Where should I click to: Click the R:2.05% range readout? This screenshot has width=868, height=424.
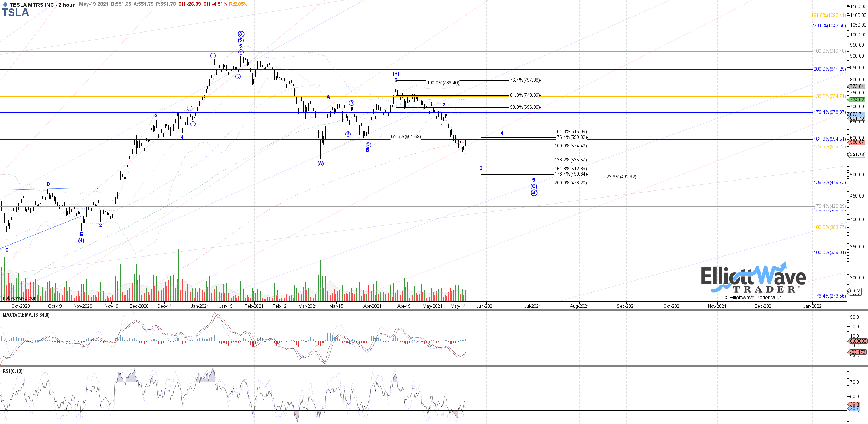[x=238, y=4]
